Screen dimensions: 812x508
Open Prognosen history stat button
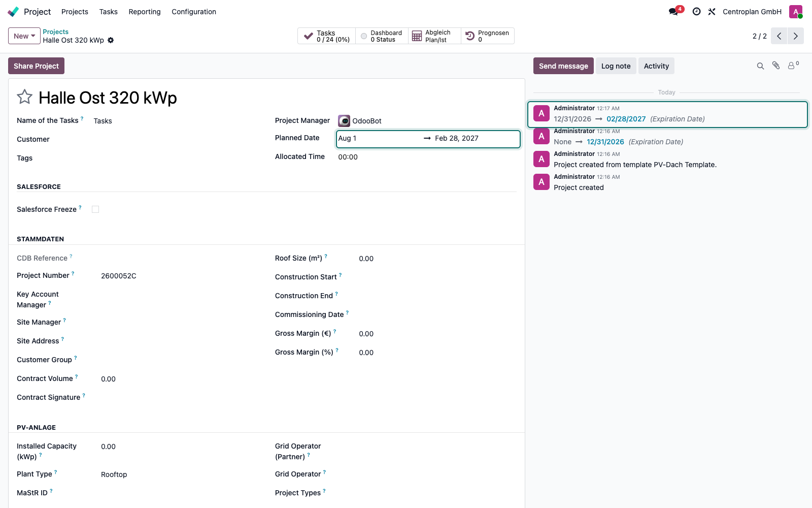(x=488, y=36)
